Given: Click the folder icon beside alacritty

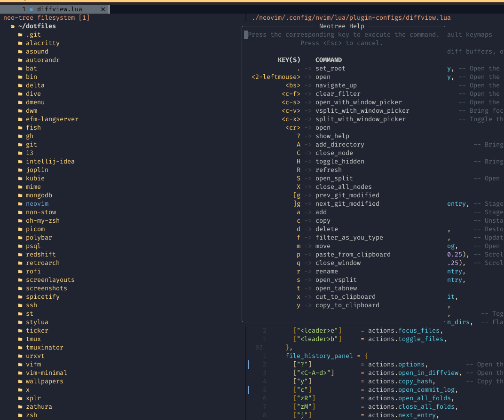Looking at the screenshot, I should (20, 43).
